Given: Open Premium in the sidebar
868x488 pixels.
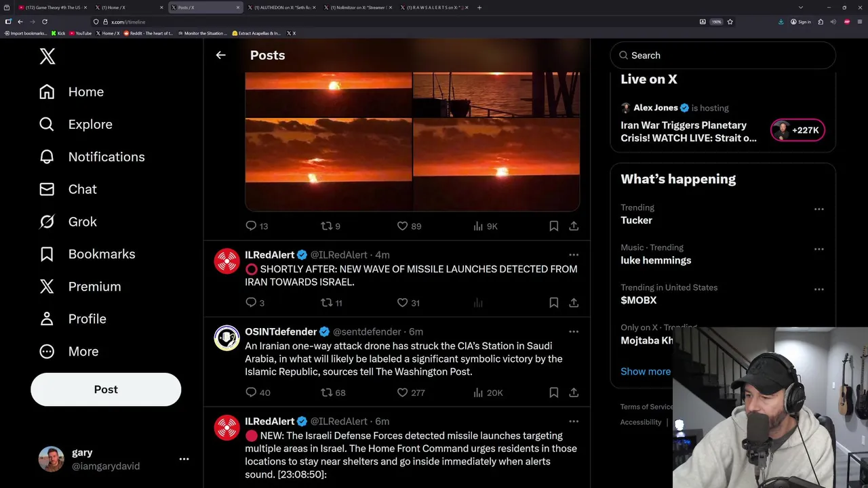Looking at the screenshot, I should point(80,287).
